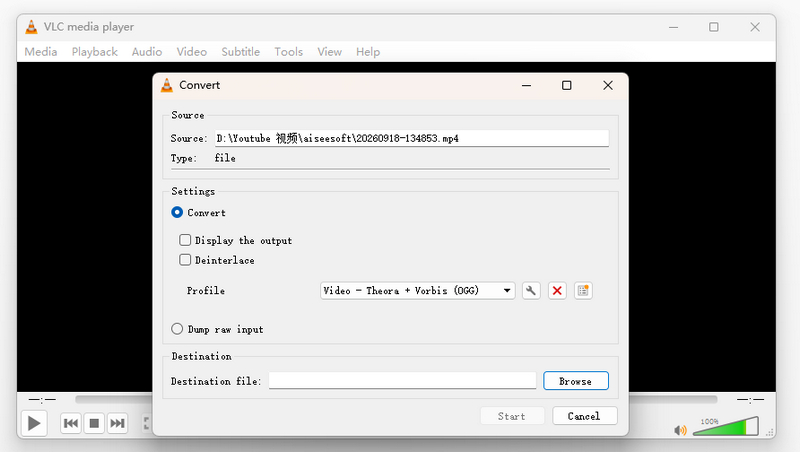Image resolution: width=800 pixels, height=452 pixels.
Task: Close the Convert dialog
Action: 608,85
